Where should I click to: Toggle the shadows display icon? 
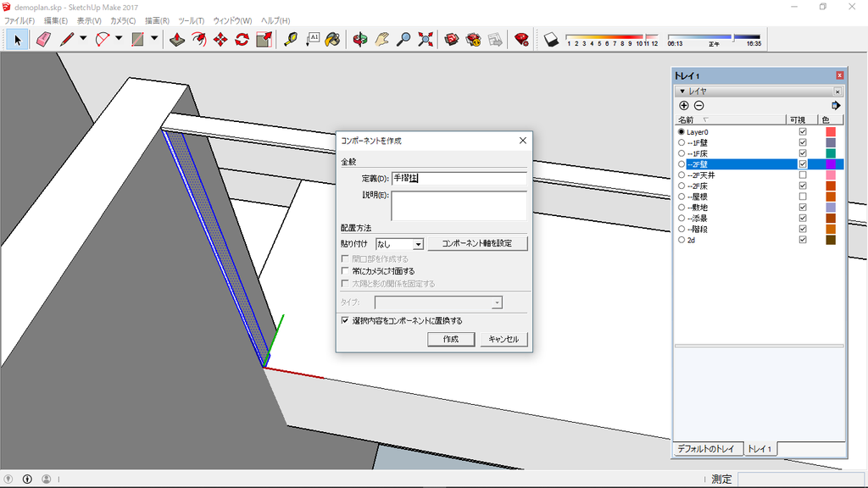pyautogui.click(x=551, y=39)
